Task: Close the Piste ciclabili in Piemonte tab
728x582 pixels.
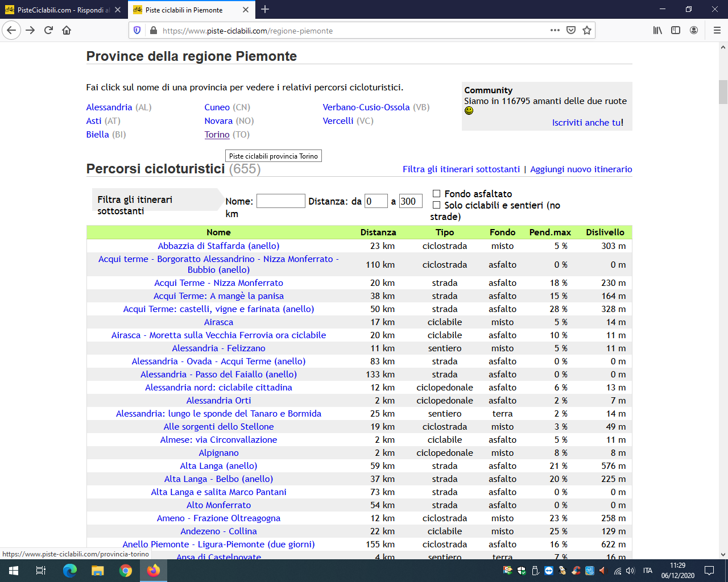Action: click(x=246, y=10)
